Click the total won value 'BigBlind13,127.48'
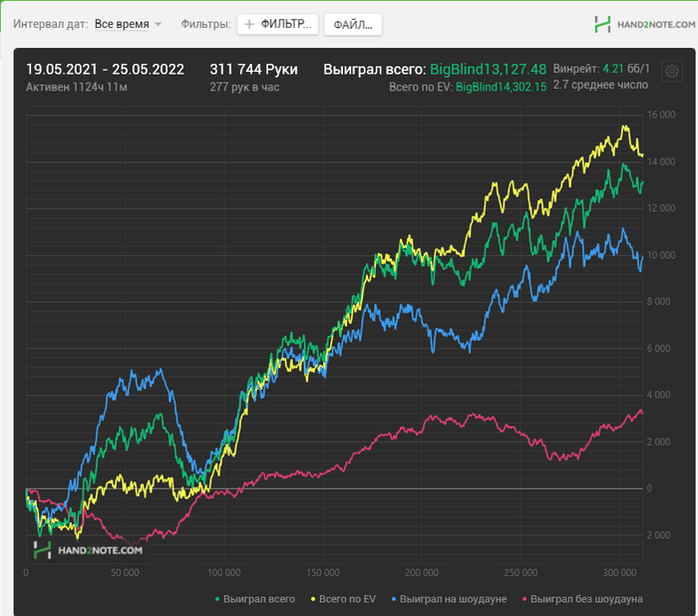698x616 pixels. (x=488, y=70)
